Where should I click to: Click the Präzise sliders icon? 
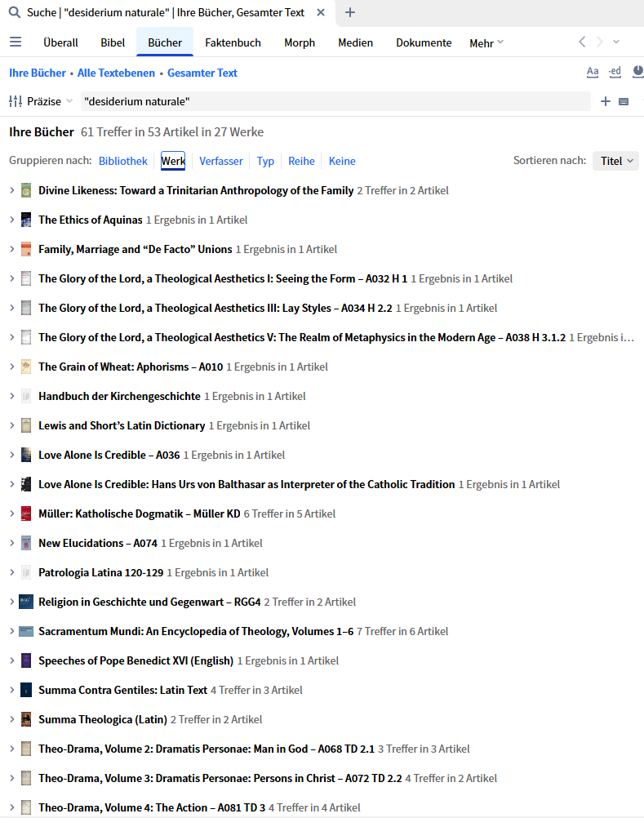[16, 101]
